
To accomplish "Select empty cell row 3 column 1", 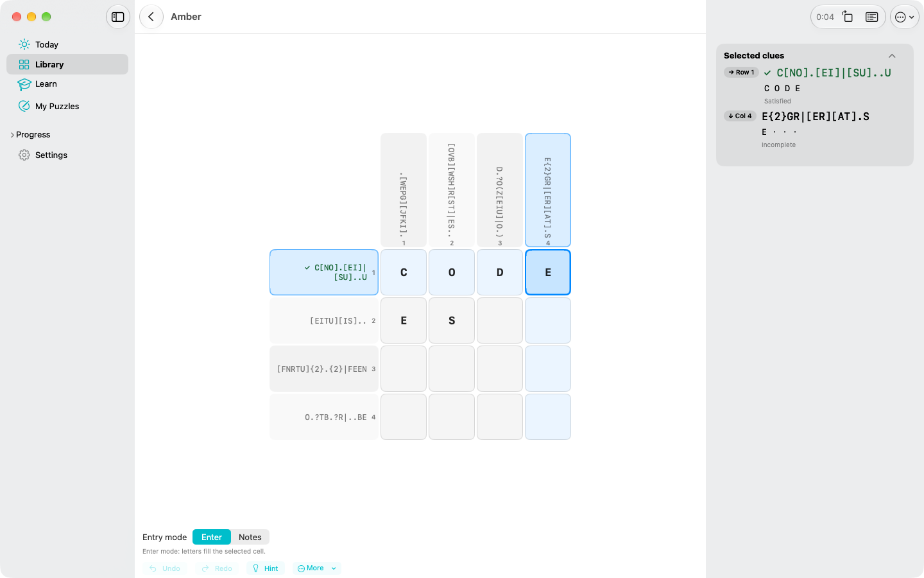I will tap(404, 369).
